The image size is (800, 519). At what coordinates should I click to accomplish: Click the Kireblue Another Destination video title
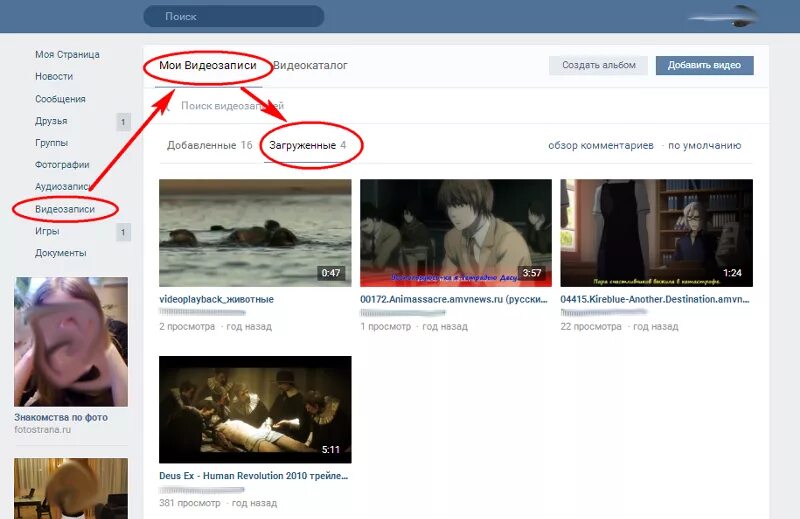tap(656, 299)
